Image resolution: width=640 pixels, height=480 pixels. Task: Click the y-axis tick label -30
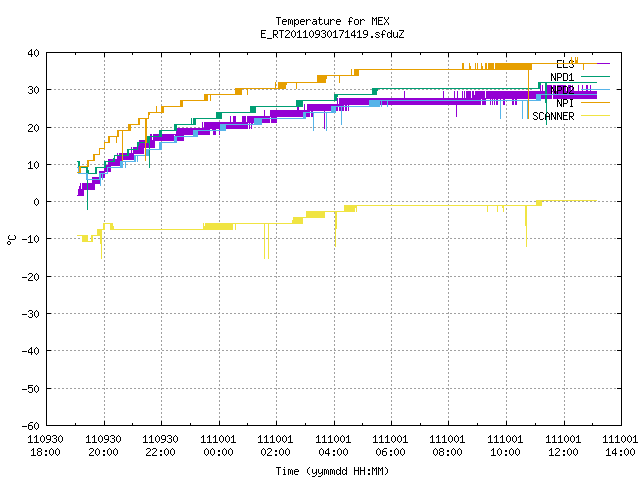pyautogui.click(x=31, y=314)
